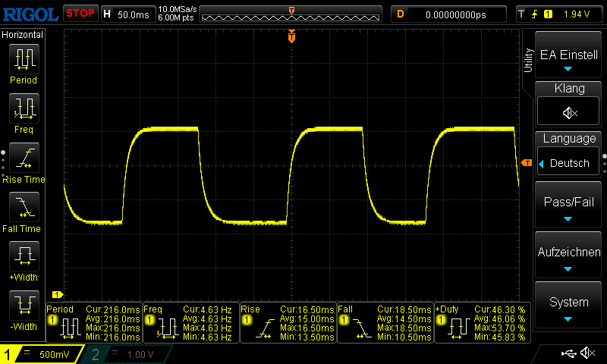607x364 pixels.
Task: Click the speaker icon in bottom-right corner
Action: pos(587,353)
